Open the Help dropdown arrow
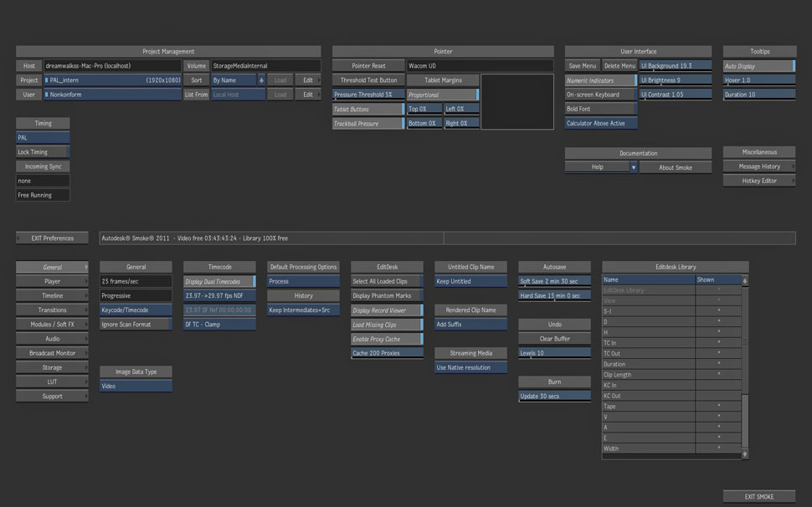 pos(633,167)
